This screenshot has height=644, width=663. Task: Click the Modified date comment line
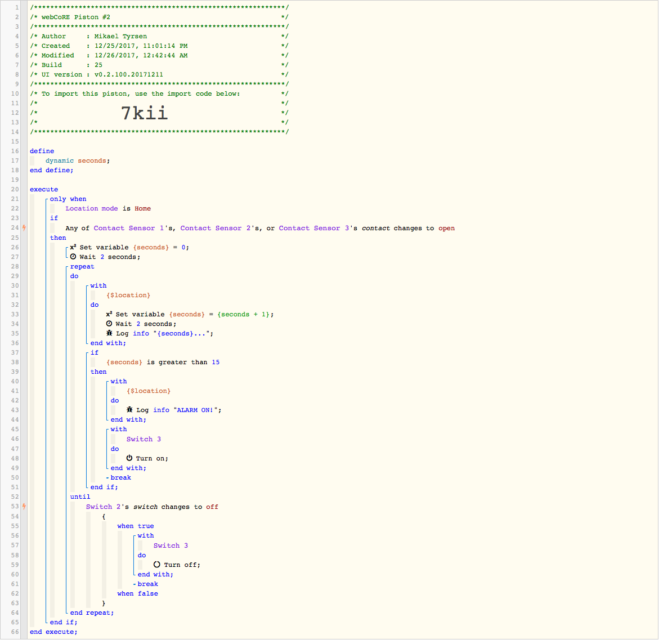(159, 55)
